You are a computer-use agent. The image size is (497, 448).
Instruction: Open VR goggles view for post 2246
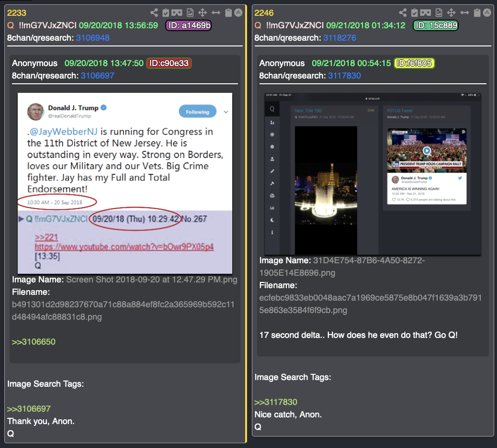[x=426, y=12]
